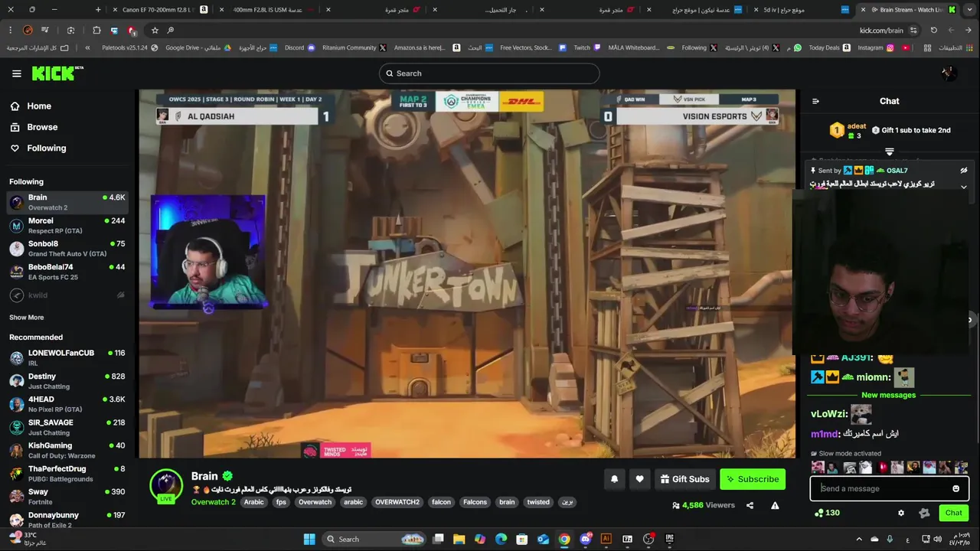The image size is (980, 551).
Task: Open Windows Start menu
Action: point(309,539)
